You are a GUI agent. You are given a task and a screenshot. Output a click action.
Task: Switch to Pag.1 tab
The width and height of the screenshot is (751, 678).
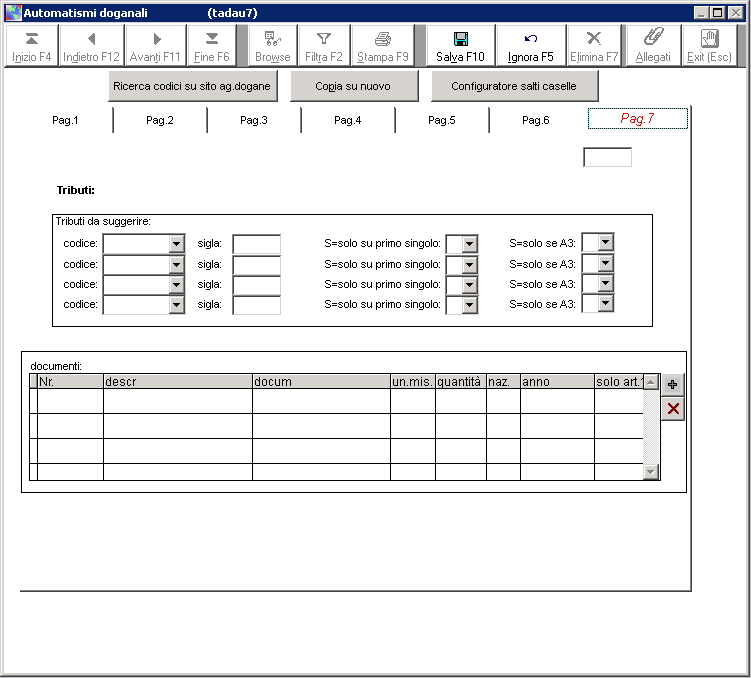point(65,120)
